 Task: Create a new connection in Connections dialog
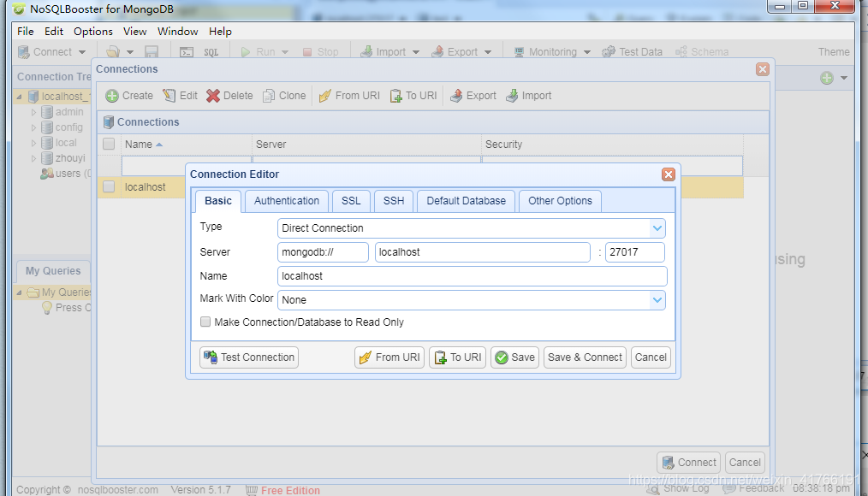coord(129,96)
